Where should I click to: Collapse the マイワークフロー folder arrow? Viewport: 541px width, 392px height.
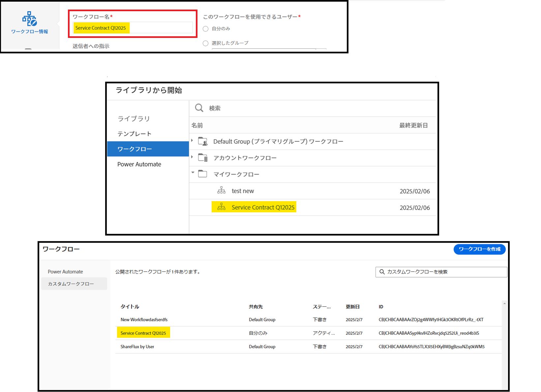[x=193, y=172]
